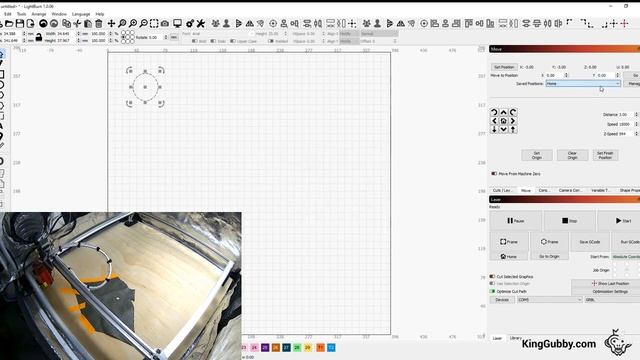Click the red move-laser-to-position crosshair icon
The height and width of the screenshot is (360, 640).
click(624, 24)
